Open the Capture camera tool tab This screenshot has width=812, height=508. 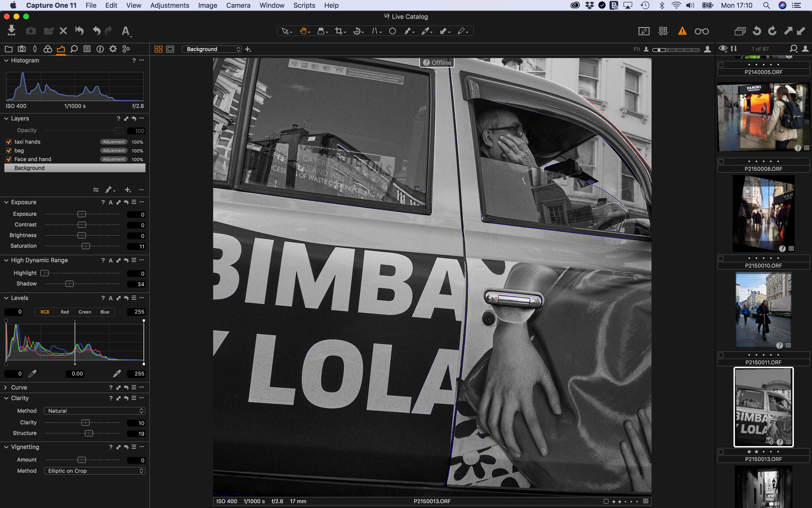[22, 49]
